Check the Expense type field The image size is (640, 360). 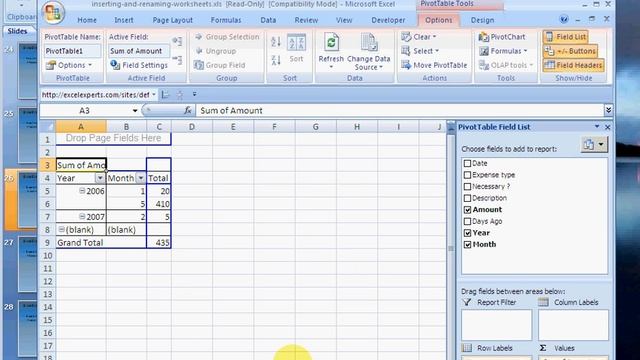click(x=468, y=175)
